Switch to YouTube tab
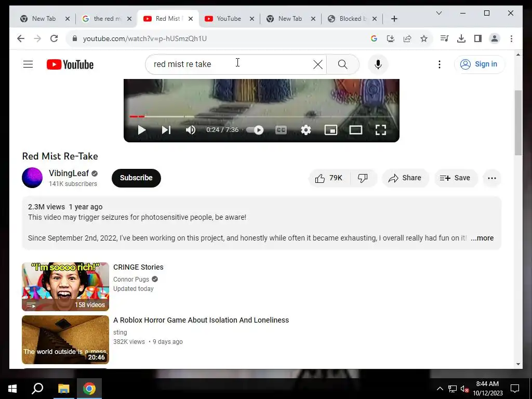The width and height of the screenshot is (532, 399). pyautogui.click(x=224, y=19)
